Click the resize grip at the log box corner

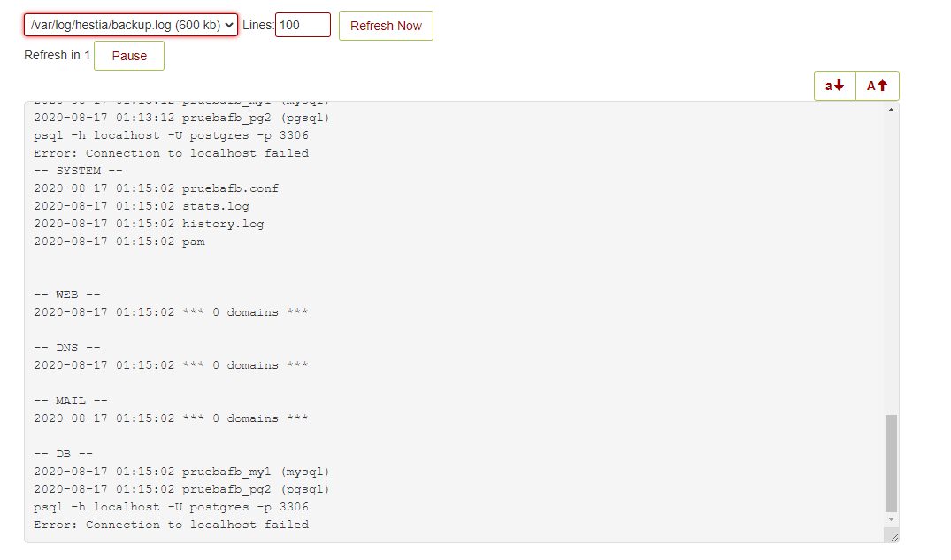point(893,535)
